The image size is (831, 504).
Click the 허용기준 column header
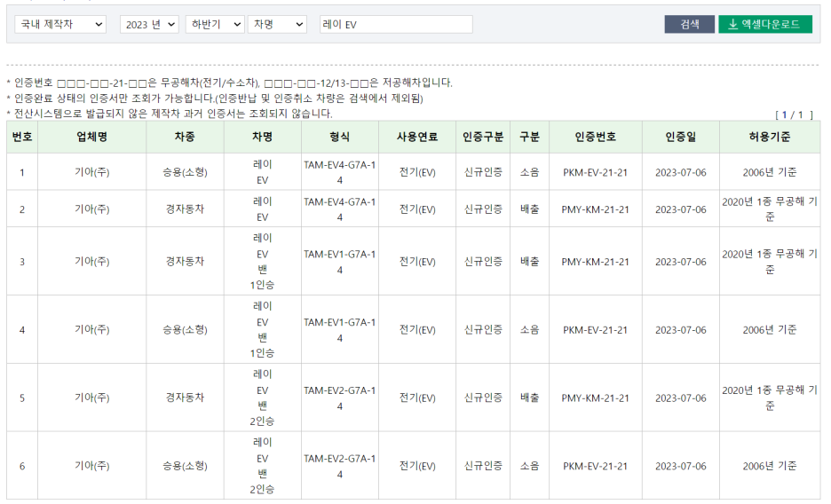[770, 138]
